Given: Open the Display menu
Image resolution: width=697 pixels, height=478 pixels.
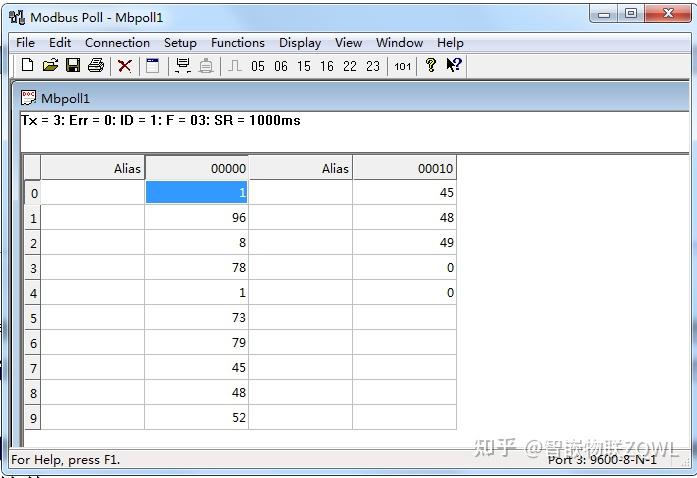Looking at the screenshot, I should [x=300, y=43].
